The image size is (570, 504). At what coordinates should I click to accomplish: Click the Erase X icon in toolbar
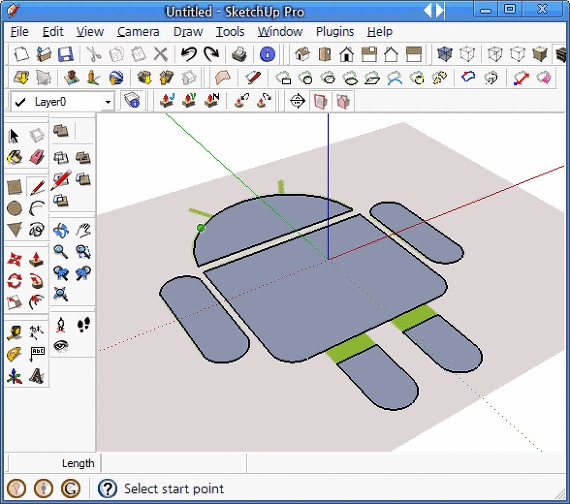[160, 54]
